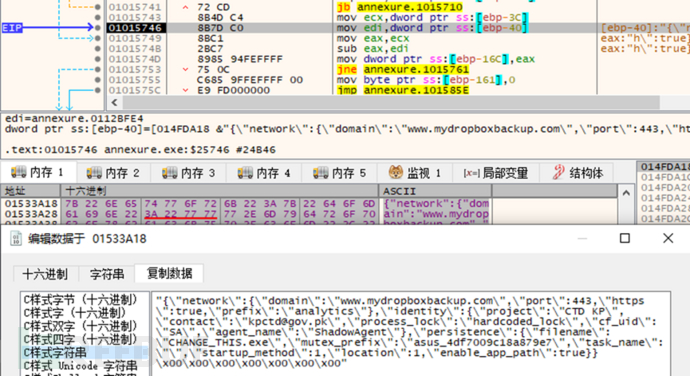
Task: Select the highlighted address 01015746
Action: (x=135, y=28)
